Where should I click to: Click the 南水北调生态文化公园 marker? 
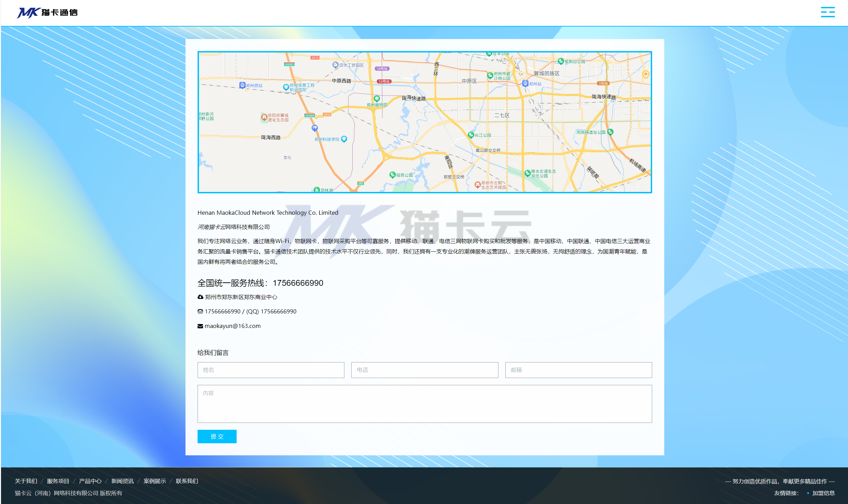click(x=527, y=173)
